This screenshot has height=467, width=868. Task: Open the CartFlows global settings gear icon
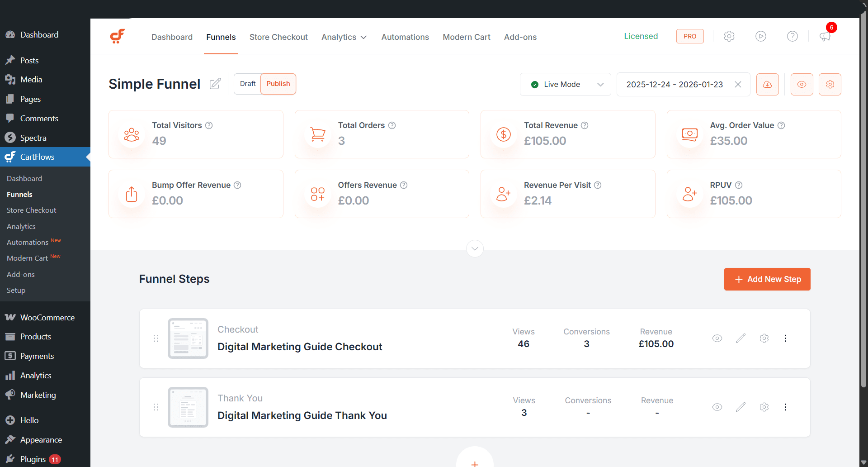click(729, 36)
